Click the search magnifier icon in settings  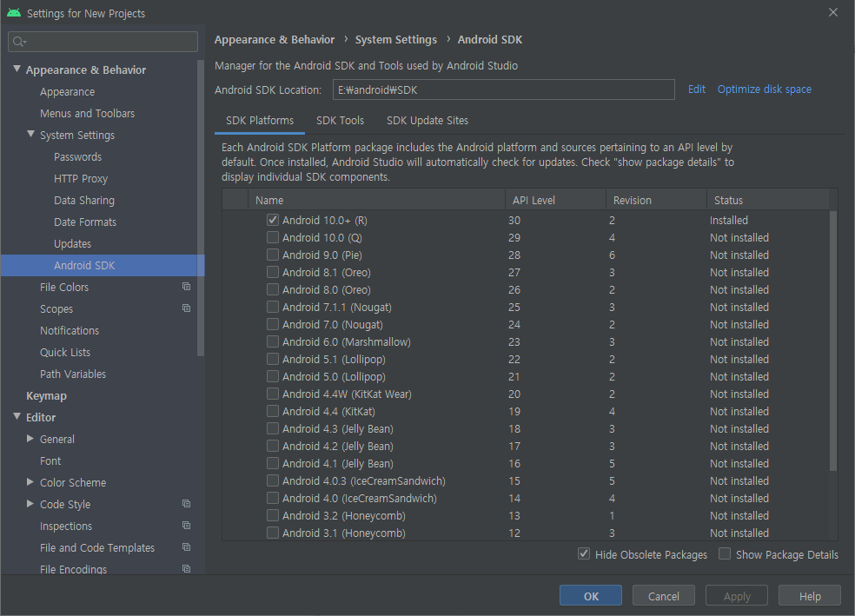tap(19, 42)
